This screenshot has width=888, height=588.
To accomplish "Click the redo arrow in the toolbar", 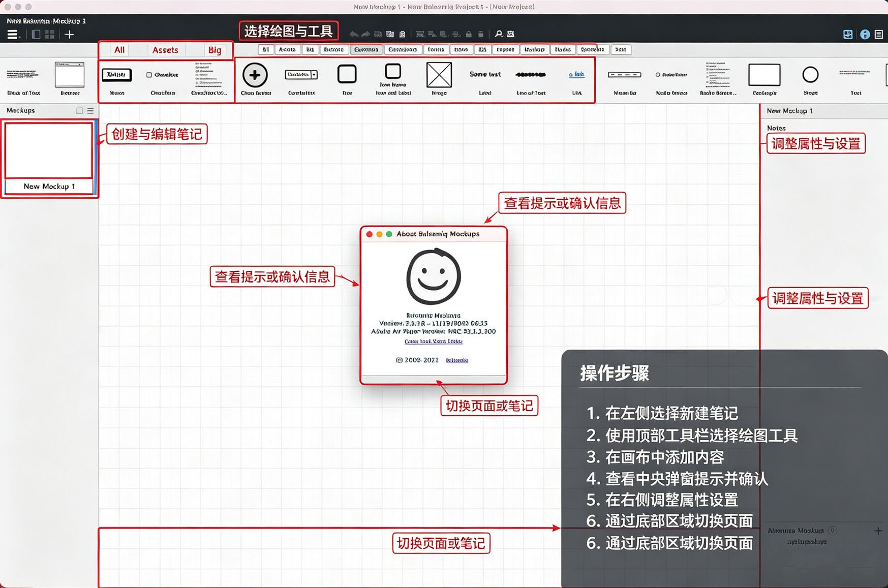I will click(x=365, y=34).
